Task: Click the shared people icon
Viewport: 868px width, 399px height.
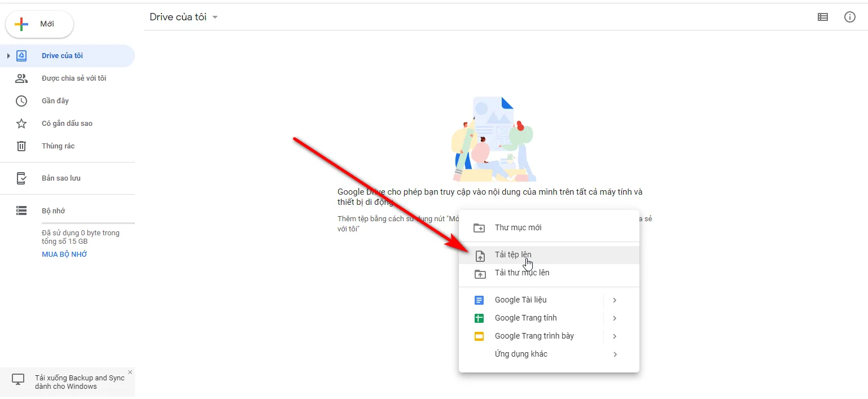Action: click(21, 78)
